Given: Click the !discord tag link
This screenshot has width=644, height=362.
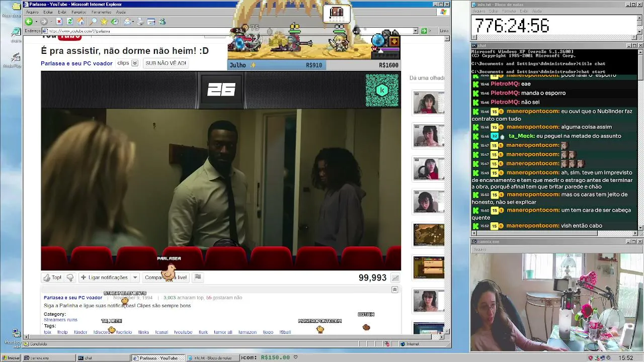Looking at the screenshot, I should pyautogui.click(x=102, y=332).
